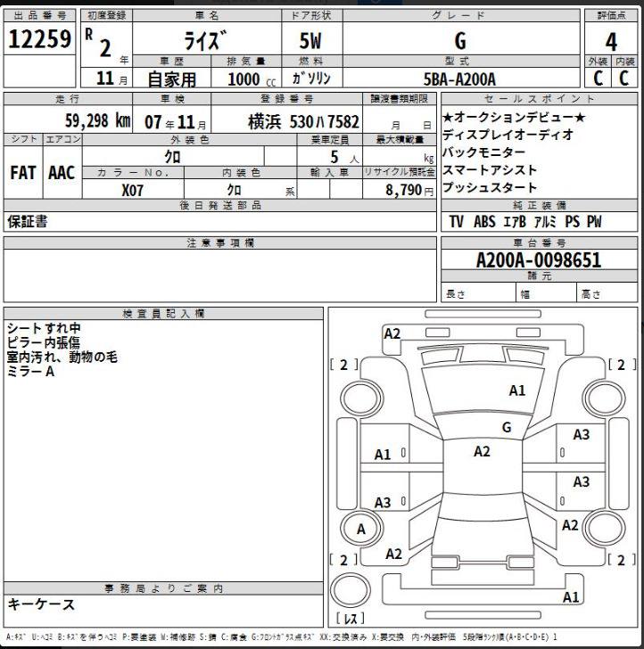Select the model code 5BA-A200A
Screen dimensions: 644x649
click(x=459, y=79)
